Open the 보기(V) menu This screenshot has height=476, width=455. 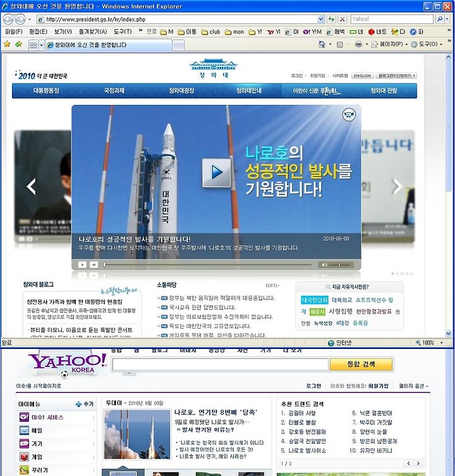click(63, 32)
